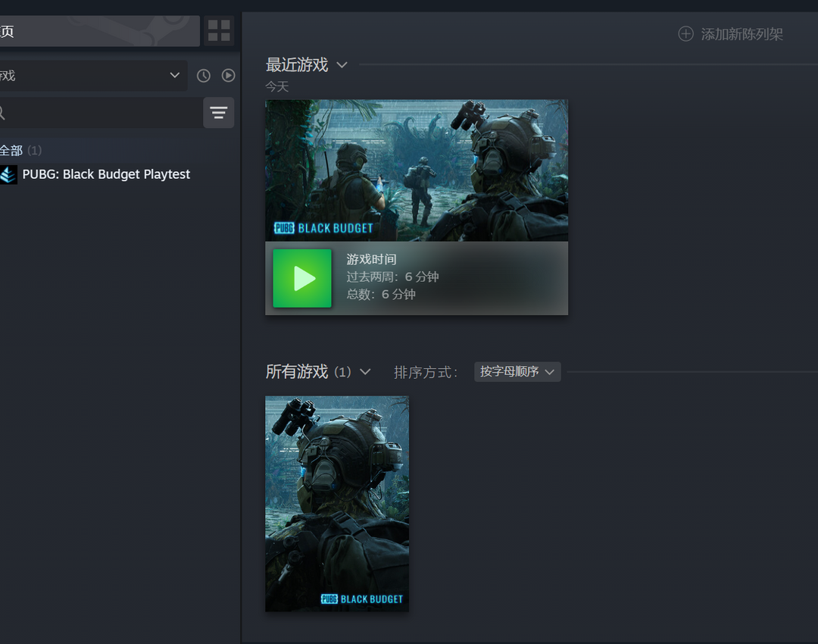Select PUBG: Black Budget Playtest in the list
818x644 pixels.
(x=106, y=174)
